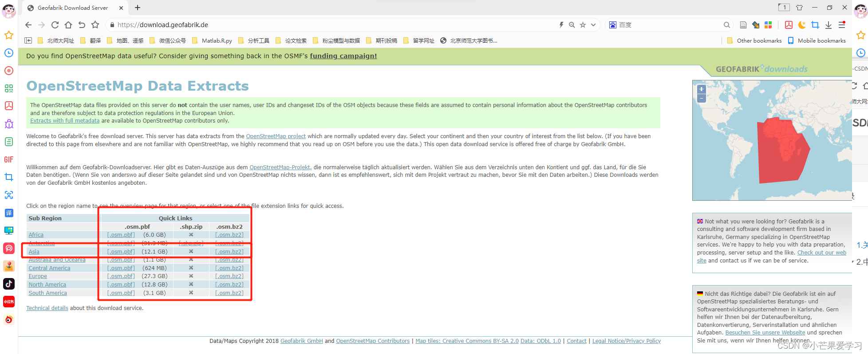Screen dimensions: 868x354
Task: Open the sidebar green apps grid icon
Action: click(x=9, y=88)
